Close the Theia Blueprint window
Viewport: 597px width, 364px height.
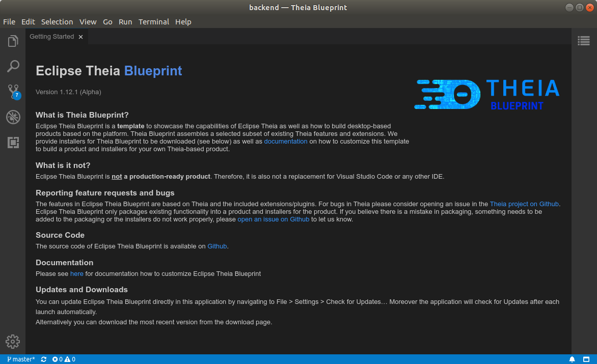[x=590, y=8]
